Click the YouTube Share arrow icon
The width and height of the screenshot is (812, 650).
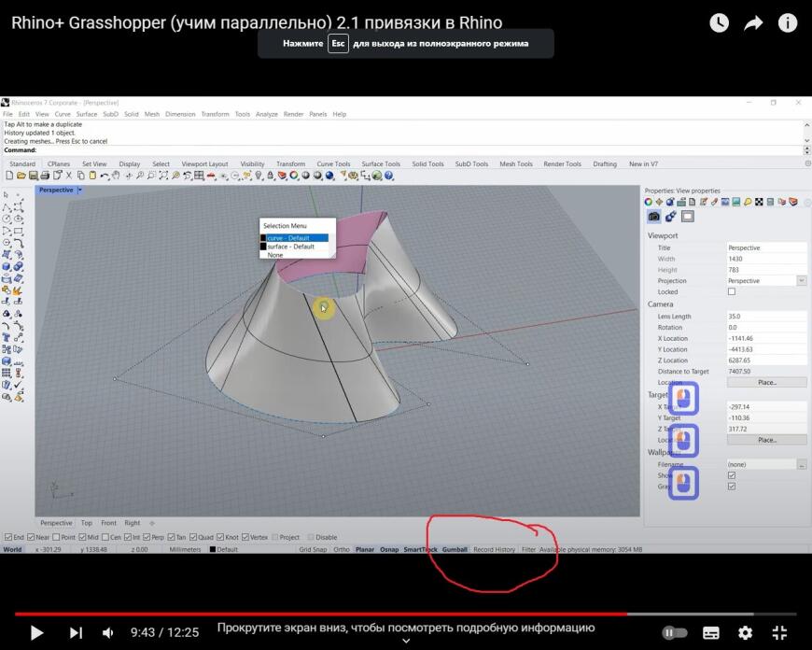tap(753, 22)
